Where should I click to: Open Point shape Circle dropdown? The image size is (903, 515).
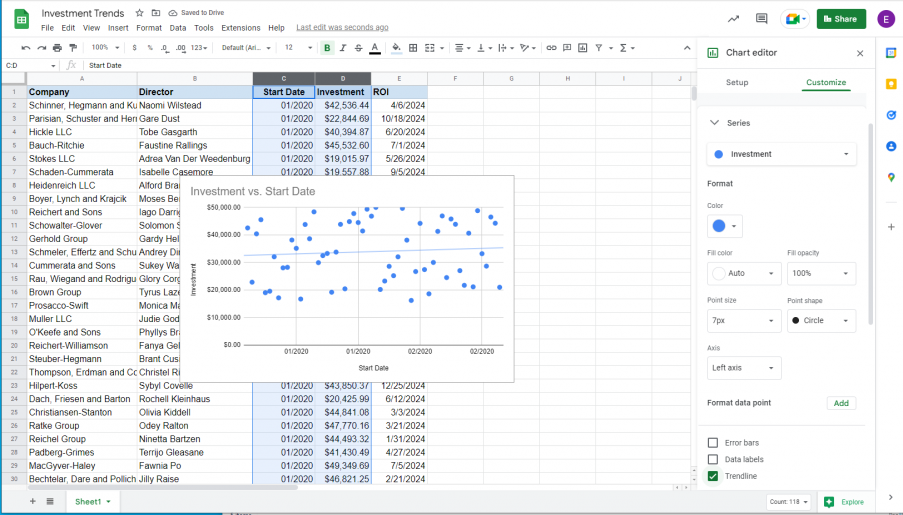[821, 320]
